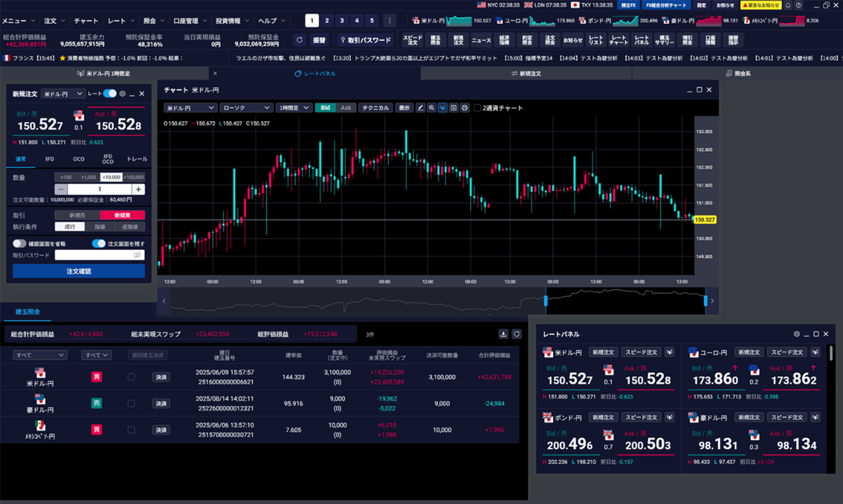Switch the chart quote from Bid to Ask
Image resolution: width=843 pixels, height=504 pixels.
[345, 107]
